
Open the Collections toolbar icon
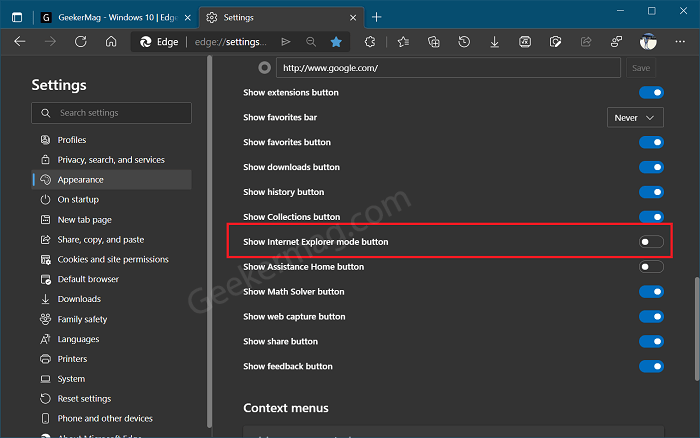pyautogui.click(x=433, y=42)
